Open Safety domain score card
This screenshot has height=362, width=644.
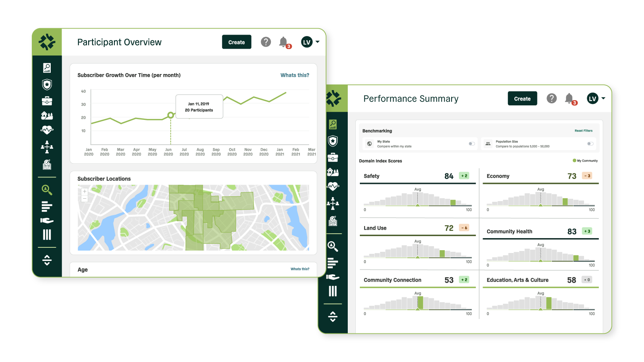(x=418, y=191)
